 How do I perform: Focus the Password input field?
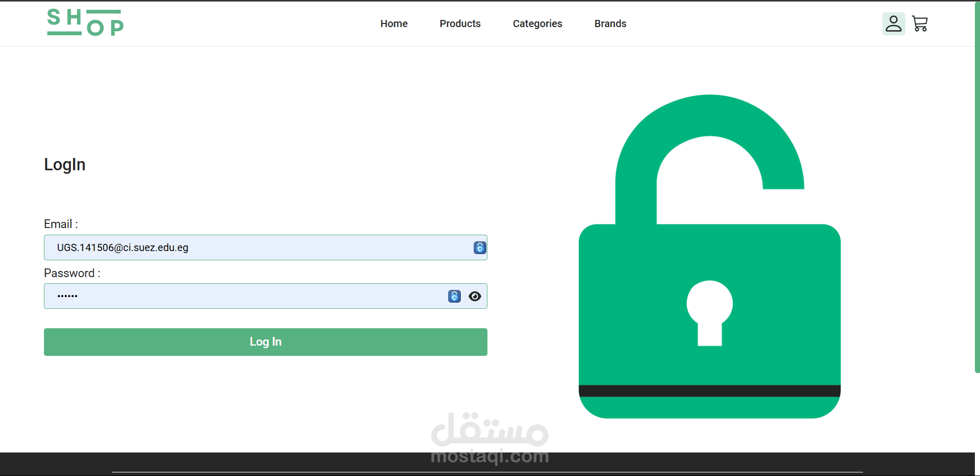point(266,296)
